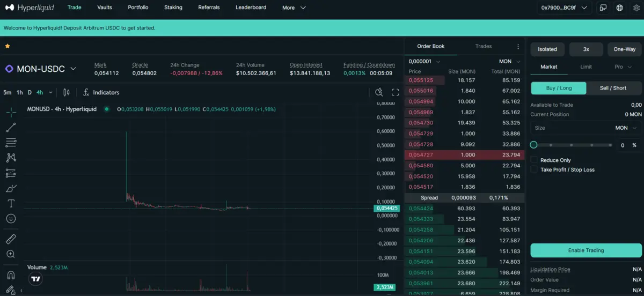Viewport: 644px width, 296px height.
Task: Expand the MON-USDC pair selector
Action: [74, 69]
